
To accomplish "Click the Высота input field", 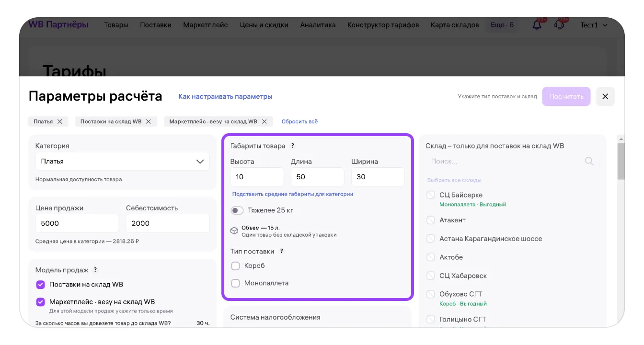I will click(257, 177).
